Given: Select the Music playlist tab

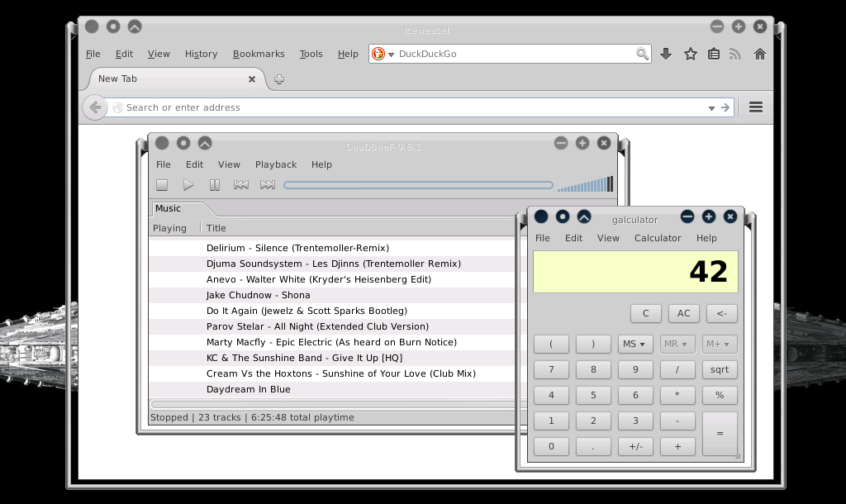Looking at the screenshot, I should pos(177,208).
